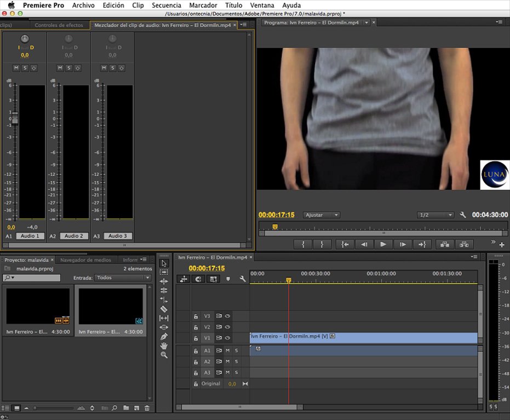This screenshot has height=420, width=510.
Task: Pick the Selection arrow tool
Action: (x=164, y=263)
